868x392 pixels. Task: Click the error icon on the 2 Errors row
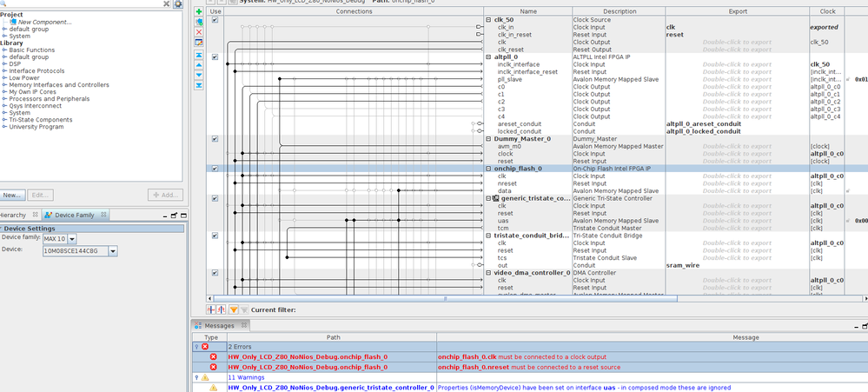(205, 347)
